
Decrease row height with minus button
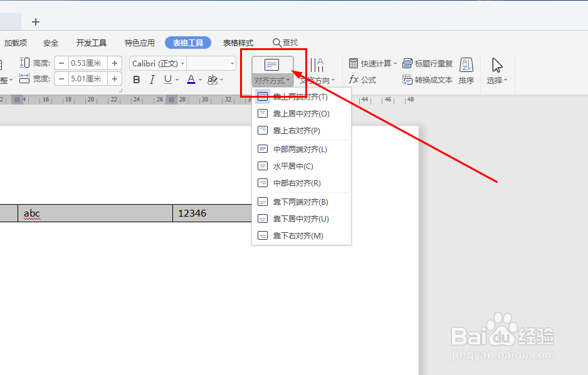coord(61,63)
